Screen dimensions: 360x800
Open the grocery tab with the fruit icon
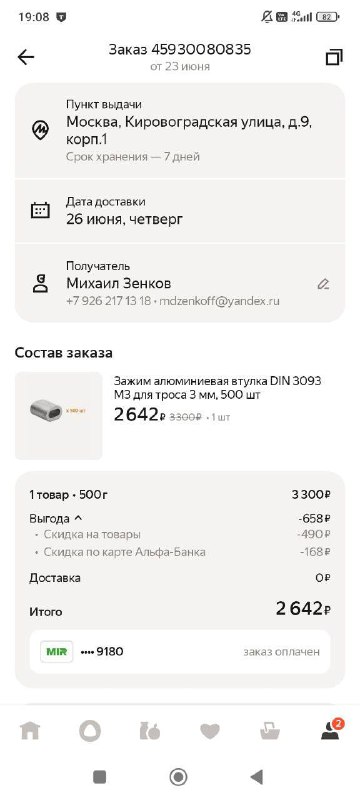pos(150,732)
